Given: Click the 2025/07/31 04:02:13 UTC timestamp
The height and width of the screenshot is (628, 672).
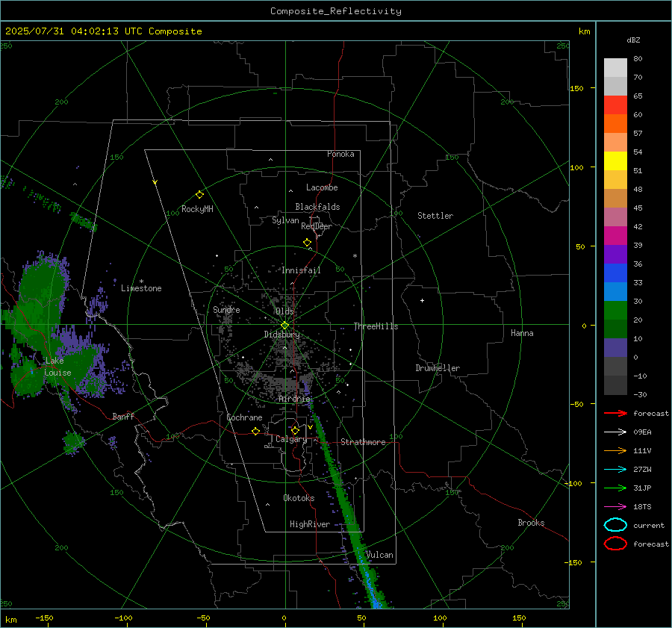Looking at the screenshot, I should (x=104, y=31).
